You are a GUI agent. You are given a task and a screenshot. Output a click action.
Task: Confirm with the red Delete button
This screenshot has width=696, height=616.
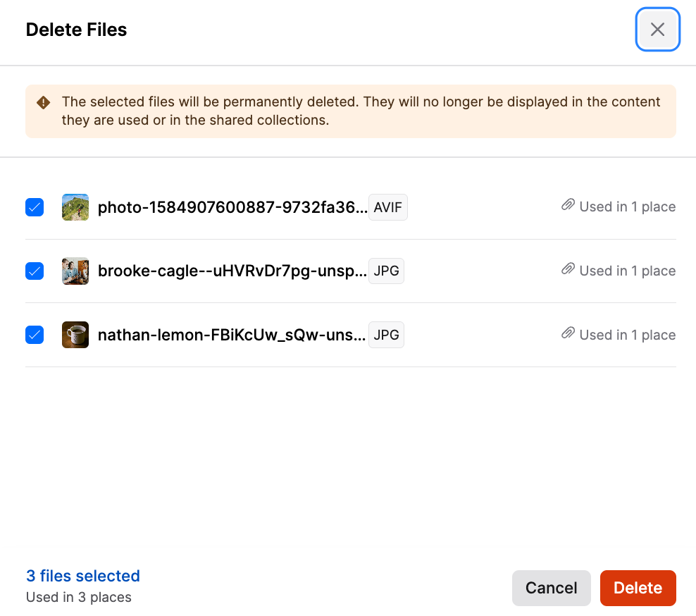638,588
